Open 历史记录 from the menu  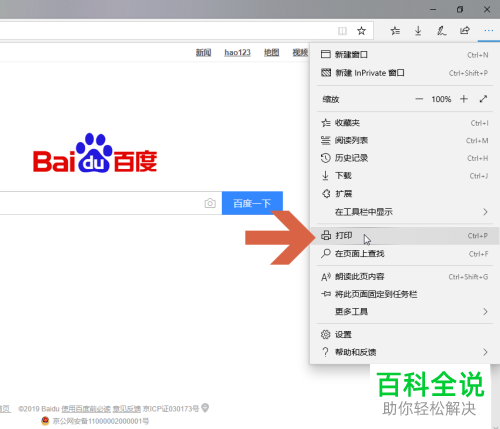(404, 158)
